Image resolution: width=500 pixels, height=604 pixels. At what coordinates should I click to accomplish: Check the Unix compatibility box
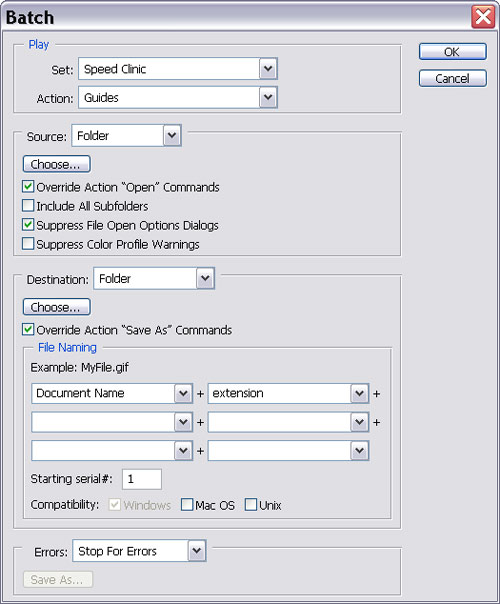pos(251,505)
